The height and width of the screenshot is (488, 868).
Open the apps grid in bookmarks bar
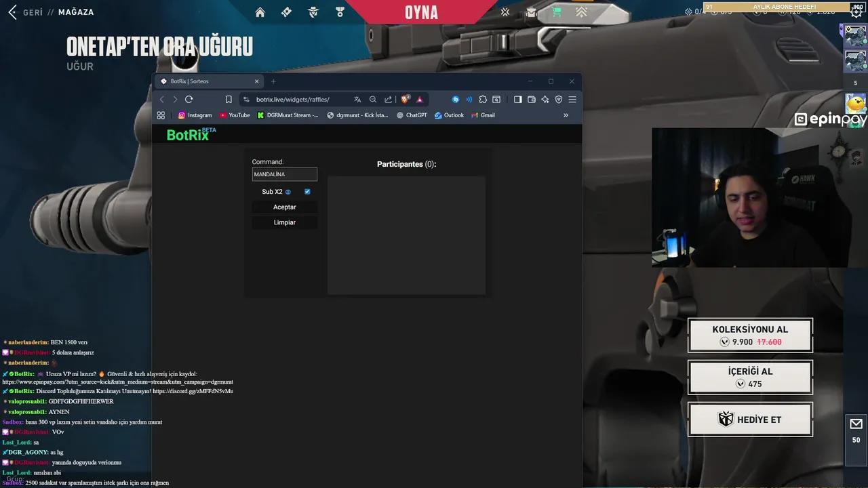(x=161, y=115)
